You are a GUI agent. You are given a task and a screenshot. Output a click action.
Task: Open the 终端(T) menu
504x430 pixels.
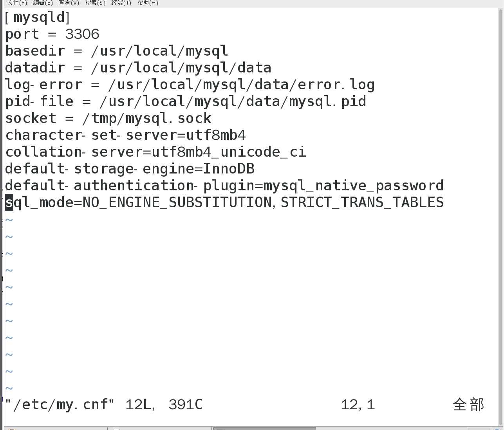(x=121, y=3)
